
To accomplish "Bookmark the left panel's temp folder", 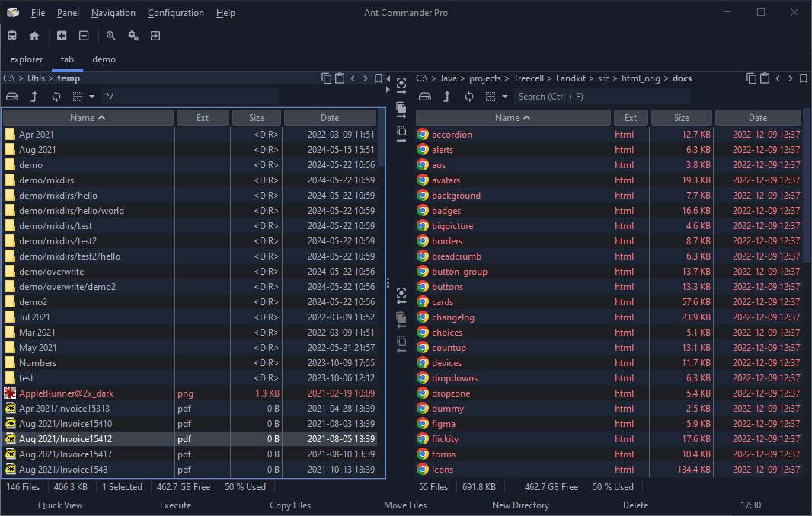I will (x=379, y=78).
